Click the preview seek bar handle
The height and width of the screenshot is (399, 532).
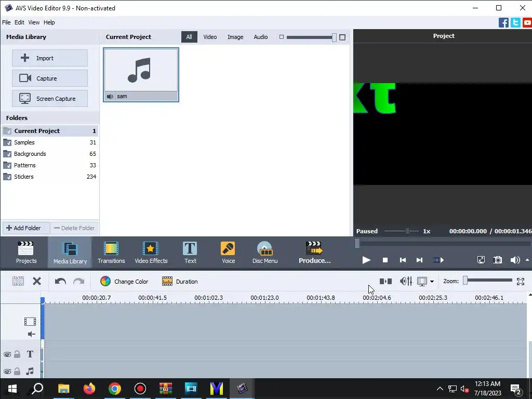coord(357,243)
